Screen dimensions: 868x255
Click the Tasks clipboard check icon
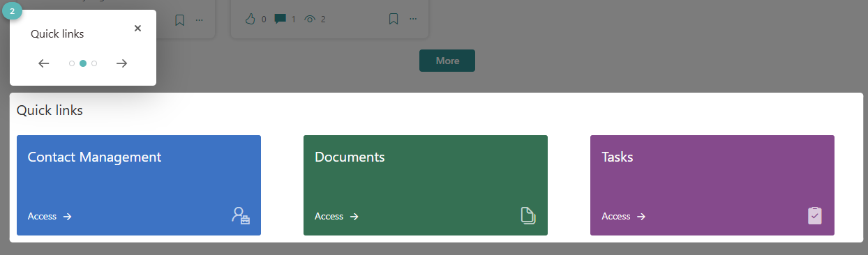coord(815,216)
